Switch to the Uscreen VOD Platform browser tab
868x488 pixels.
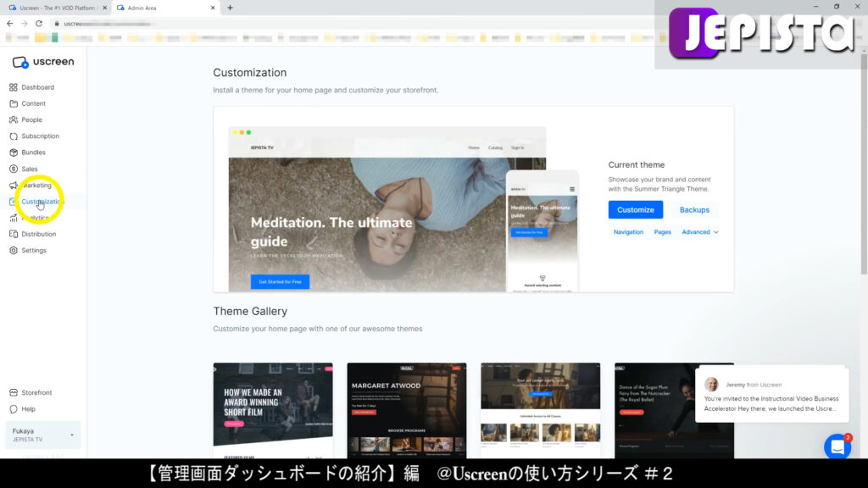click(57, 8)
